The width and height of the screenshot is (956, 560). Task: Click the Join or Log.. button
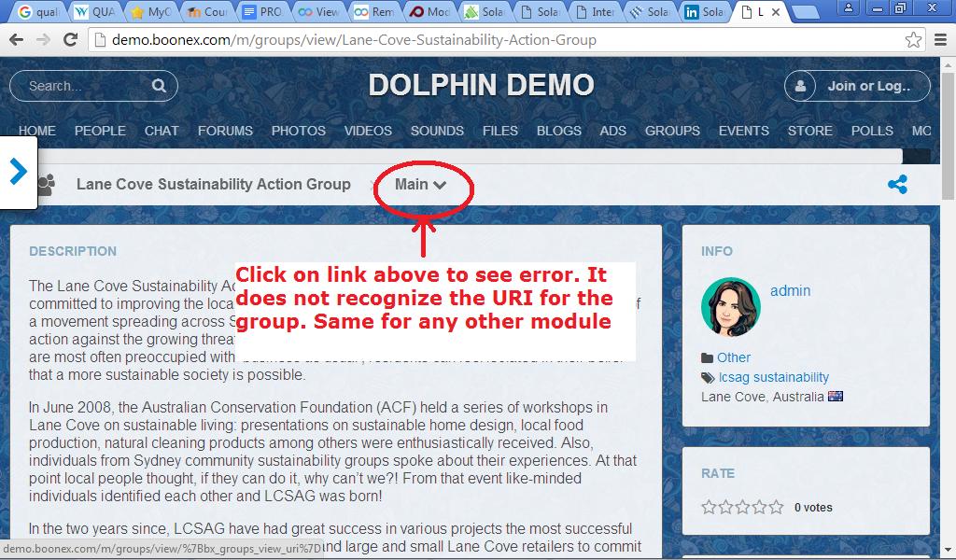[x=857, y=85]
